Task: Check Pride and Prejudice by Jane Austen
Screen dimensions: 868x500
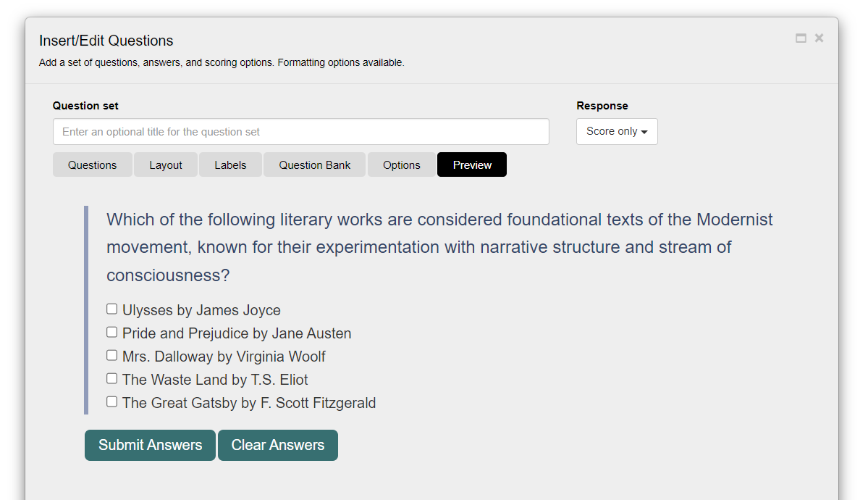Action: tap(111, 332)
